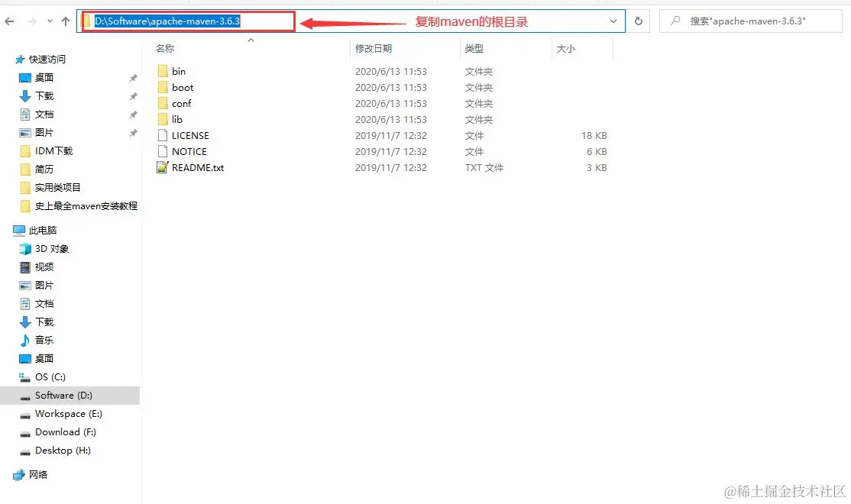
Task: Select the NOTICE file icon
Action: coord(162,151)
